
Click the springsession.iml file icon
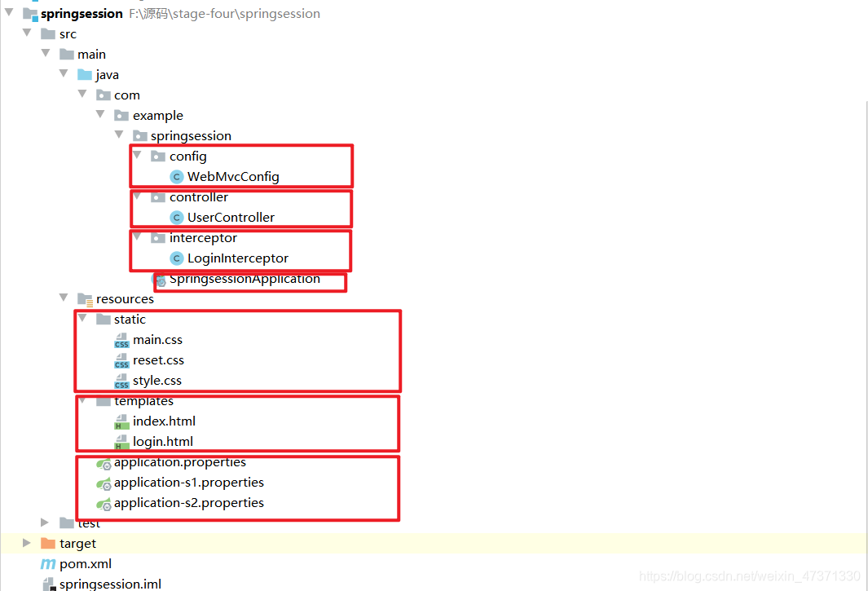tap(49, 584)
